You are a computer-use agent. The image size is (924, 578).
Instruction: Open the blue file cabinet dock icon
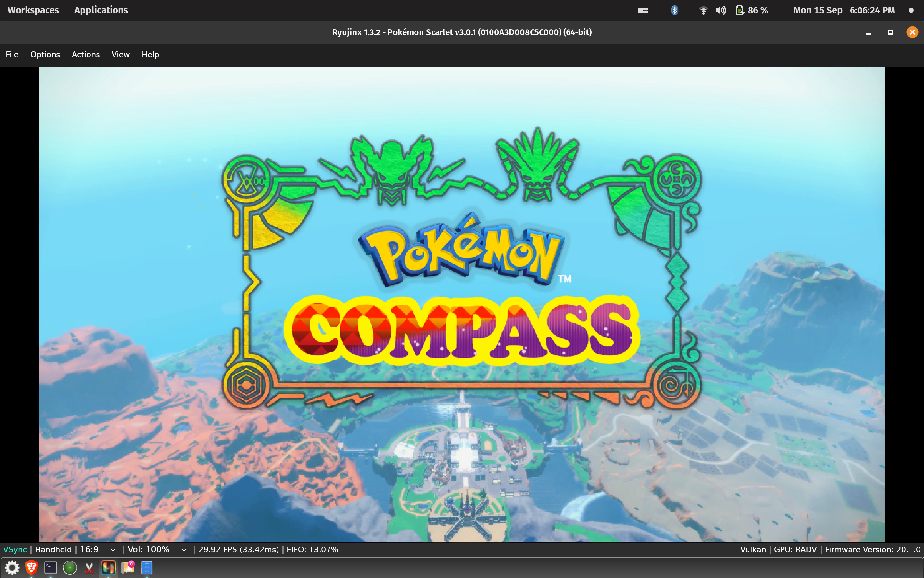[x=147, y=568]
